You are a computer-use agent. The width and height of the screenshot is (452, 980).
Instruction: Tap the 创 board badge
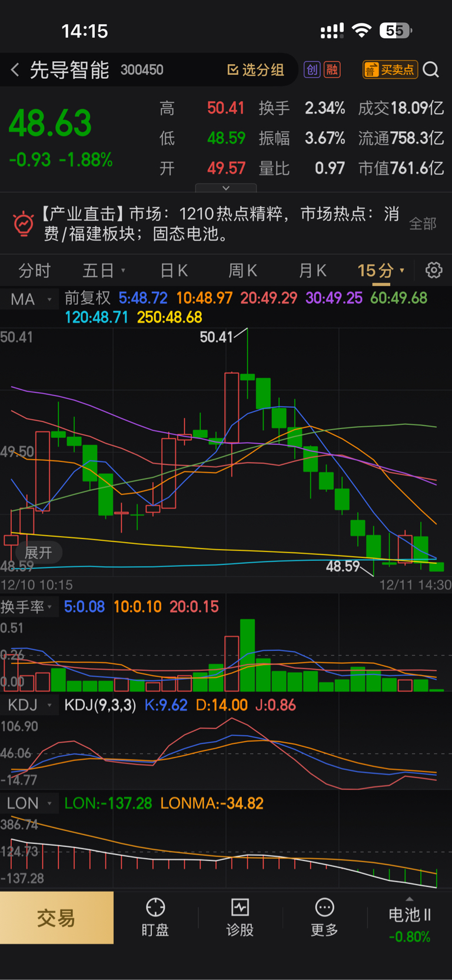311,70
